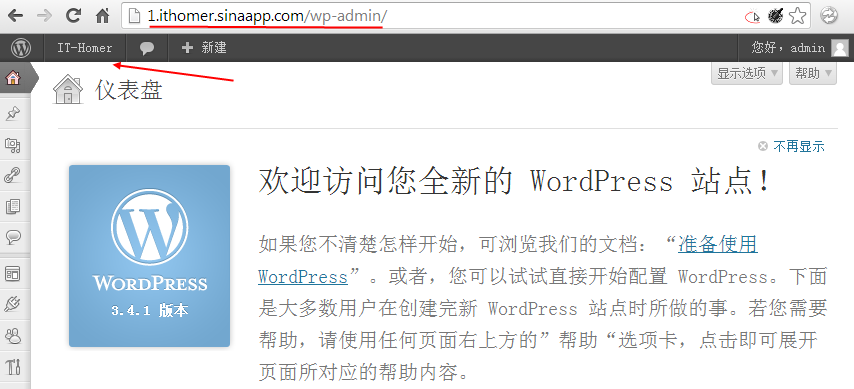Click the circled x dismiss icon
Screen dimensions: 854x389
763,146
